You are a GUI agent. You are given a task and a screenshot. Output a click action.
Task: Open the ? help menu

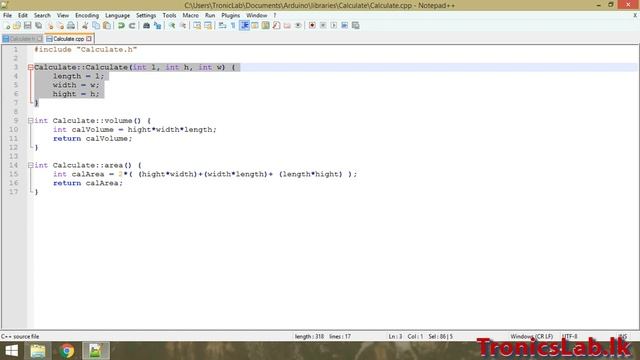pos(275,16)
